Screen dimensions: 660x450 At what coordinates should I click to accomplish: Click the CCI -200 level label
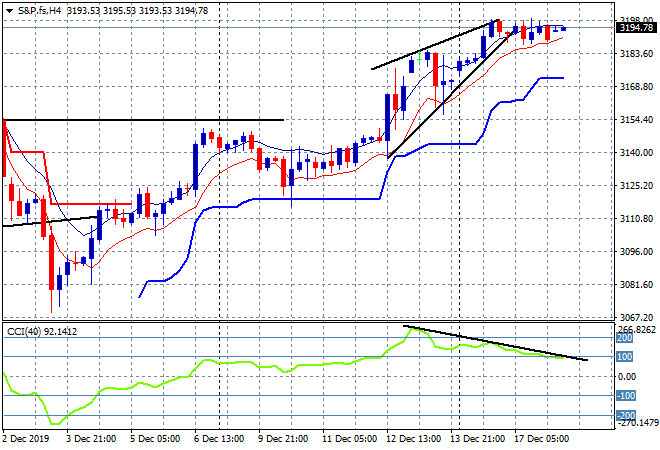click(x=626, y=415)
